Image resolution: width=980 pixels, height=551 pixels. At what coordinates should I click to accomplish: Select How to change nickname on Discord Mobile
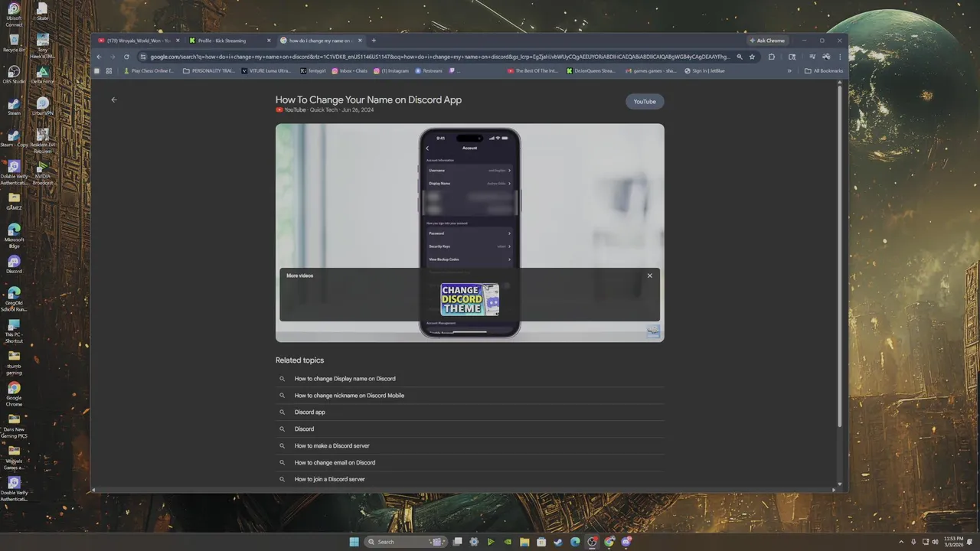click(x=349, y=396)
